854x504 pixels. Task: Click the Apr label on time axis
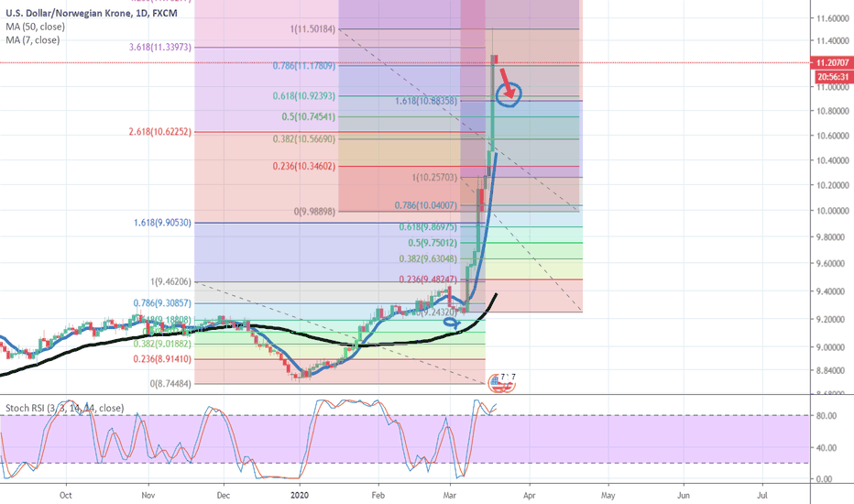(529, 495)
